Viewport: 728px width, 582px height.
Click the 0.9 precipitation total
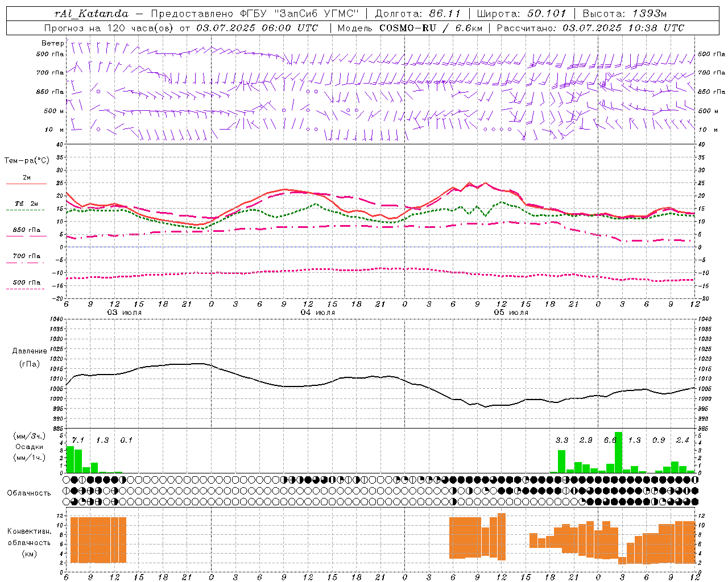click(x=659, y=440)
